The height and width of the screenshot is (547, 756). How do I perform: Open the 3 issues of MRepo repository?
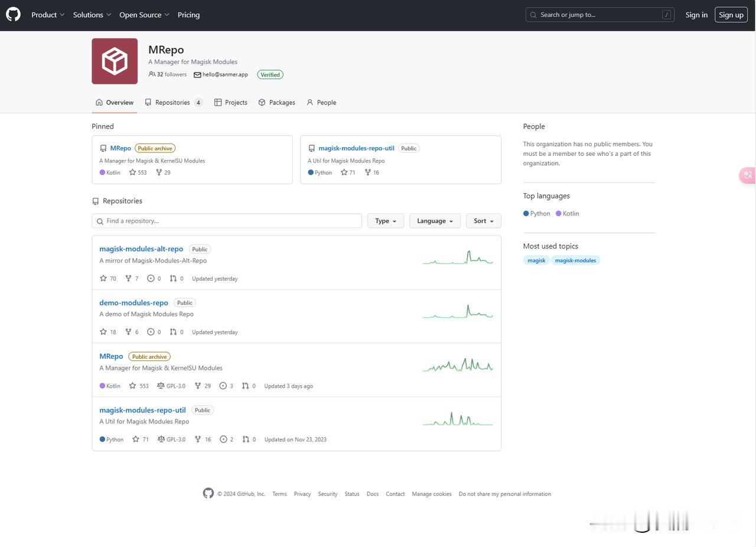pos(226,386)
